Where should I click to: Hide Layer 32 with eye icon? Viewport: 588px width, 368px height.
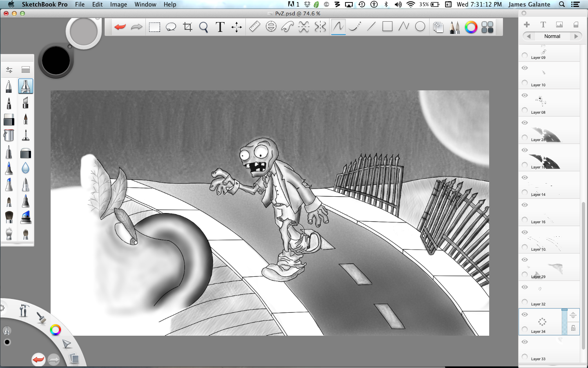(525, 287)
